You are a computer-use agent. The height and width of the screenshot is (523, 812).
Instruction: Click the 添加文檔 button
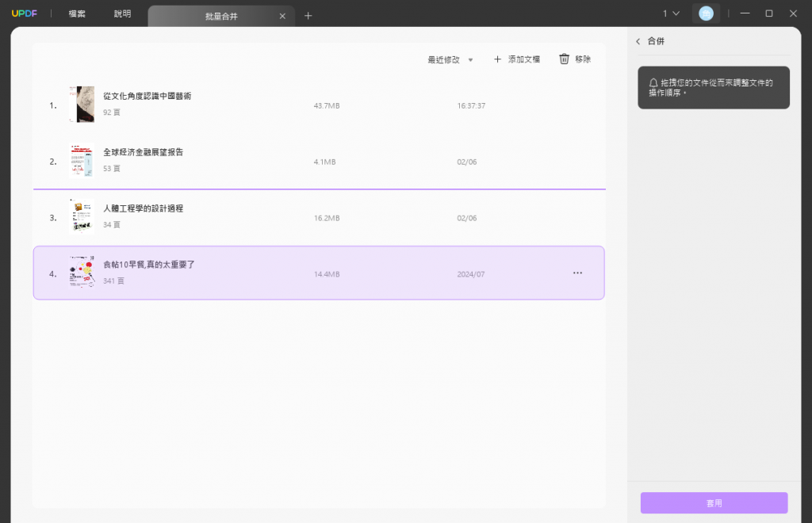(517, 59)
